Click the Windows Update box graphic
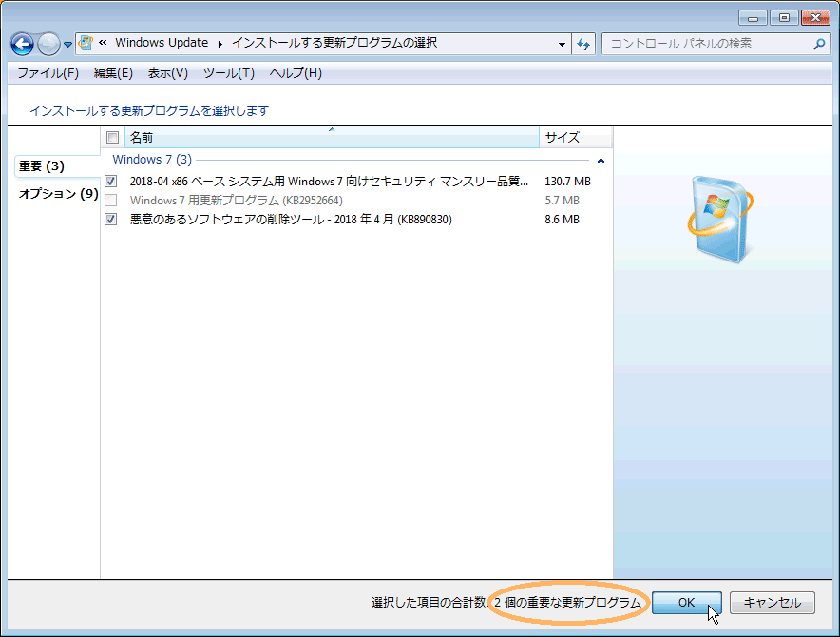The width and height of the screenshot is (840, 637). pos(720,220)
